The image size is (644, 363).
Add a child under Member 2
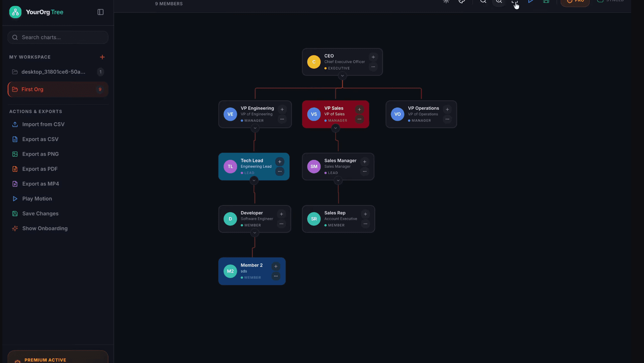[x=276, y=267]
